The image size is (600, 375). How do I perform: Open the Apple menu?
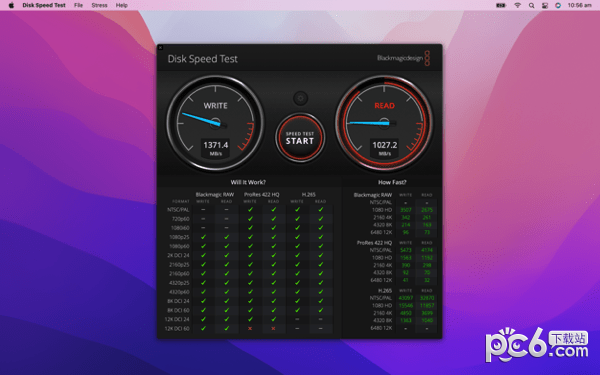point(11,5)
